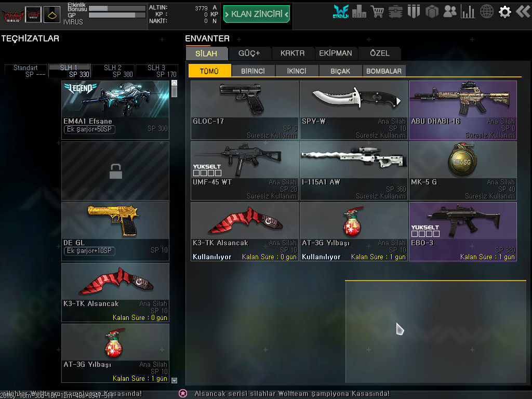Viewport: 532px width, 399px height.
Task: Select SPY-W knife in inventory
Action: point(354,110)
